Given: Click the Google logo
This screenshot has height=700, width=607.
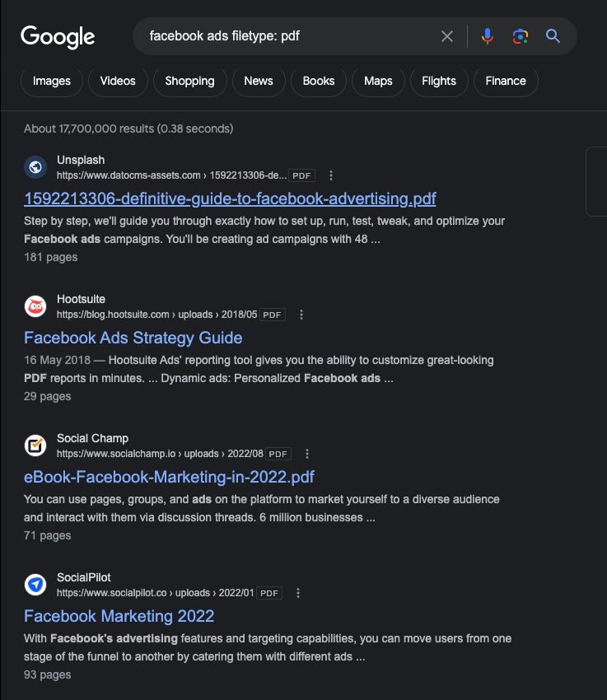Looking at the screenshot, I should tap(58, 36).
